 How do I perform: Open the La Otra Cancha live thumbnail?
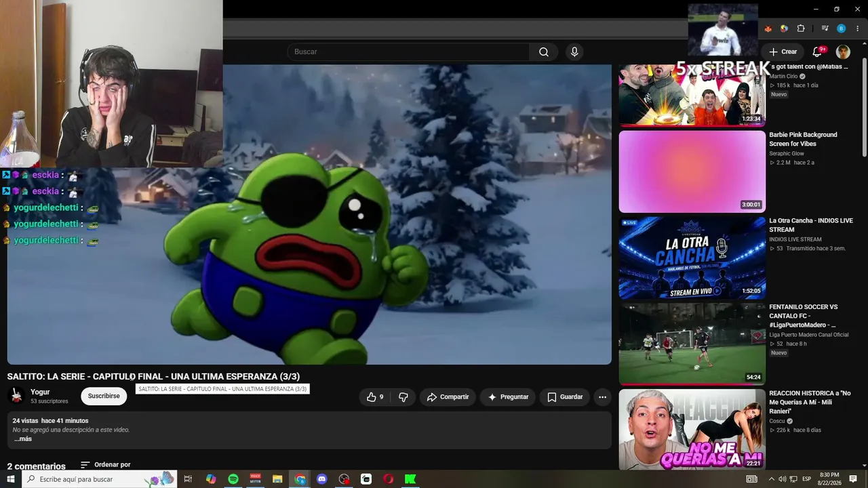[692, 258]
